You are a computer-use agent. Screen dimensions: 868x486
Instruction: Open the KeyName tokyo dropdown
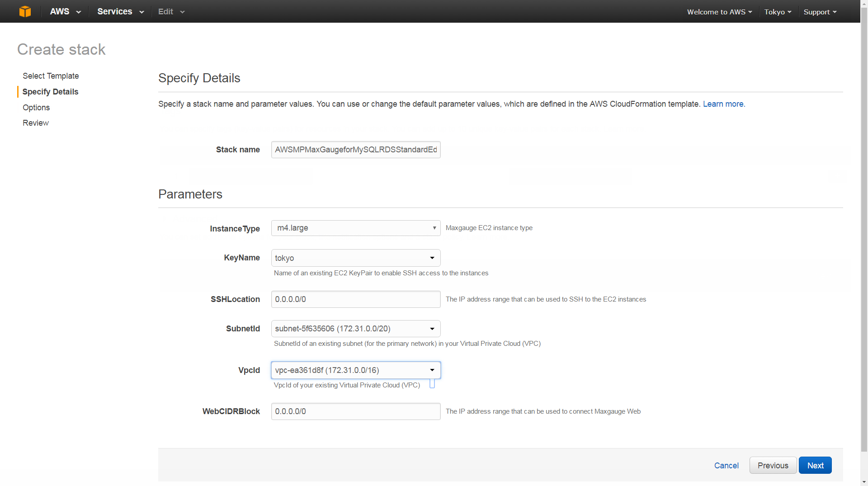[356, 258]
